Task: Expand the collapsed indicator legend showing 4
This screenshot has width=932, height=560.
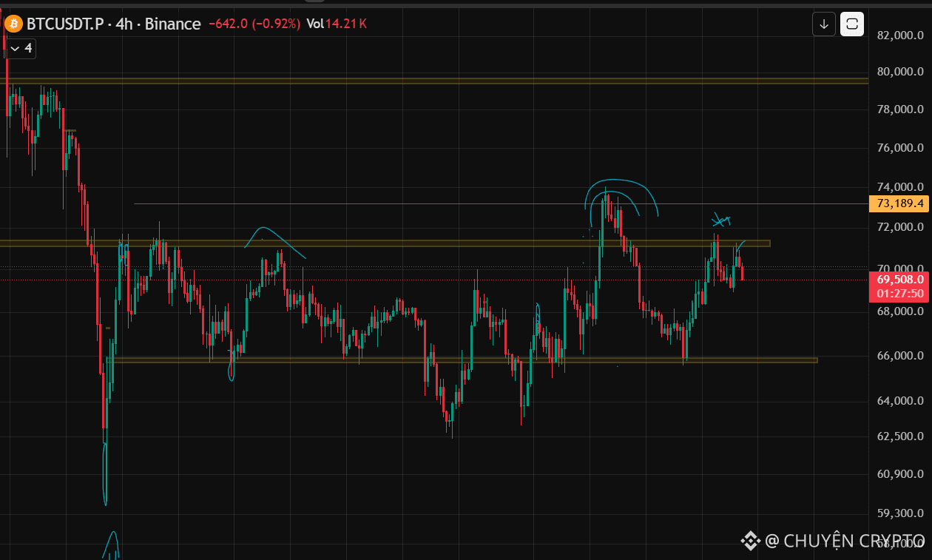Action: coord(21,48)
